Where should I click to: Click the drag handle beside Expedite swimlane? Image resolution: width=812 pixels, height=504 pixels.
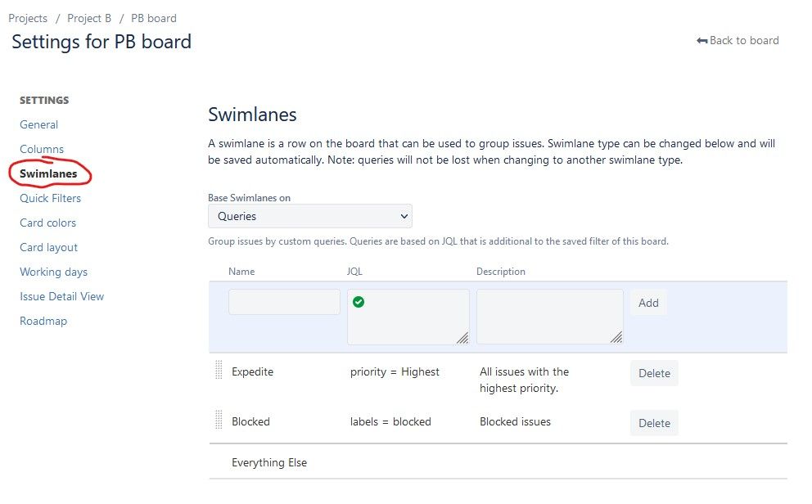219,370
